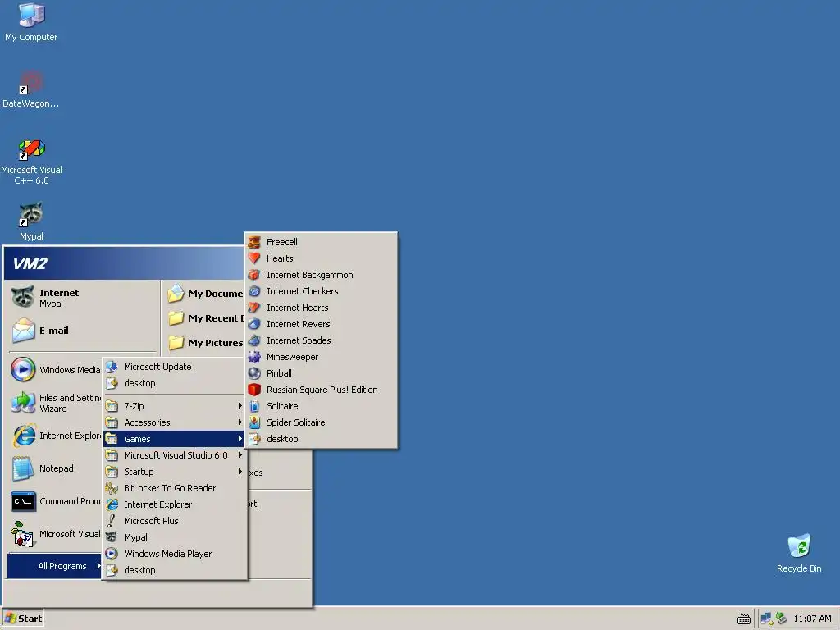The height and width of the screenshot is (630, 840).
Task: Click desktop item below Microsoft Update
Action: [x=175, y=383]
